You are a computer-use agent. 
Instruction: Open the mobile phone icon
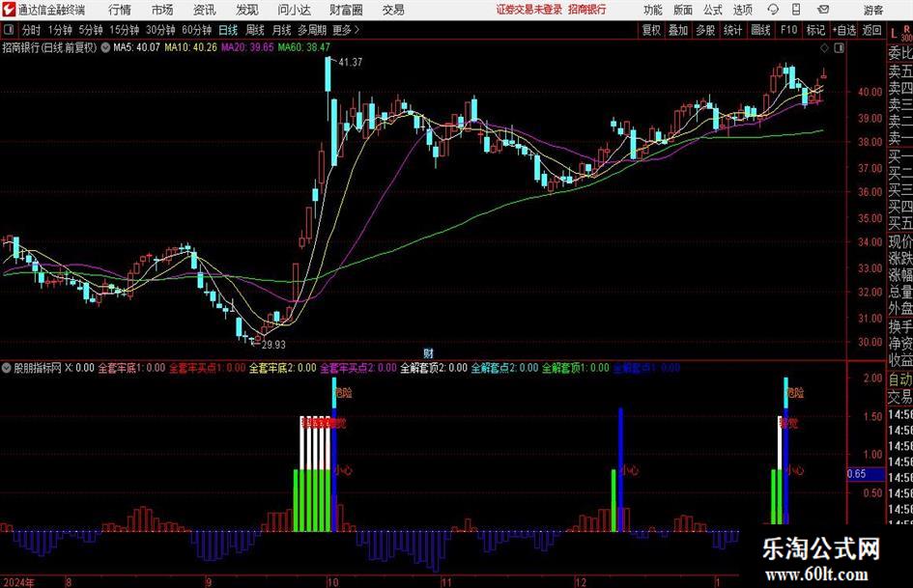coord(796,10)
